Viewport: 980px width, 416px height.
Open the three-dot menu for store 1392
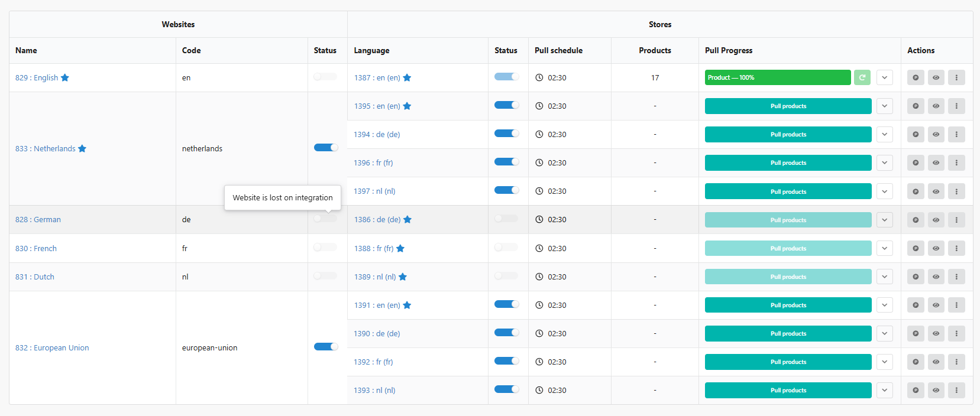pos(956,362)
